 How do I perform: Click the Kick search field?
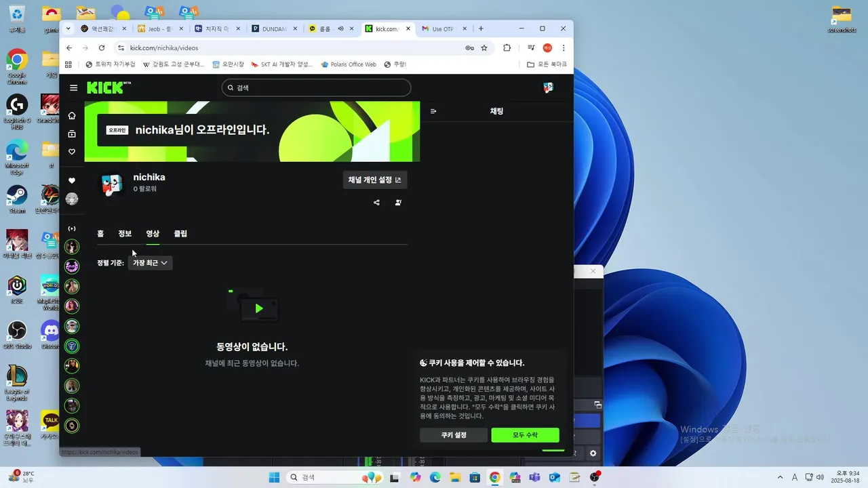point(316,87)
